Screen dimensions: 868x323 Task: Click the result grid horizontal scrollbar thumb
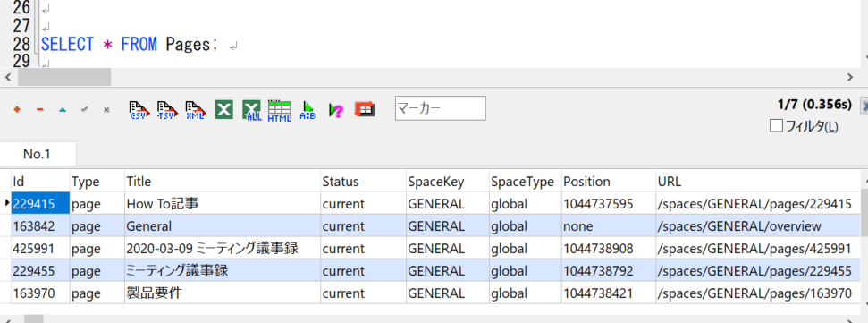(x=34, y=319)
